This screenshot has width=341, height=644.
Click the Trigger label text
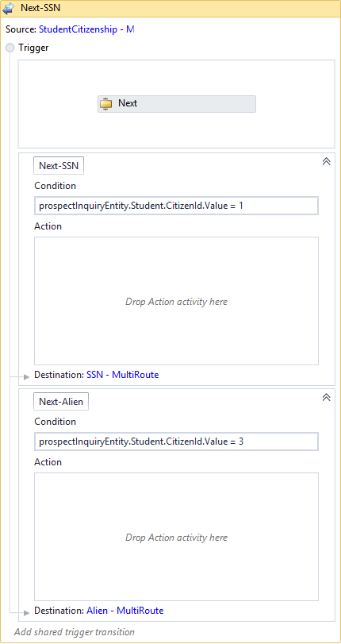[33, 48]
